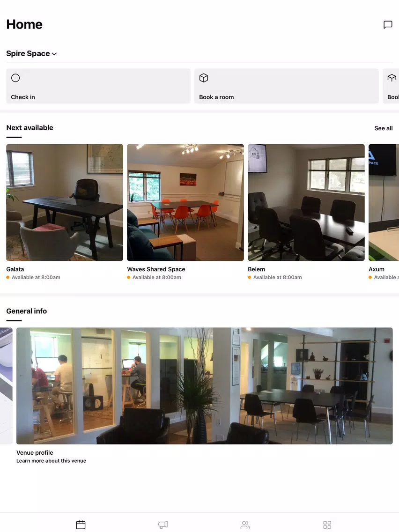
Task: Open the calendar tab in bottom bar
Action: pos(81,525)
